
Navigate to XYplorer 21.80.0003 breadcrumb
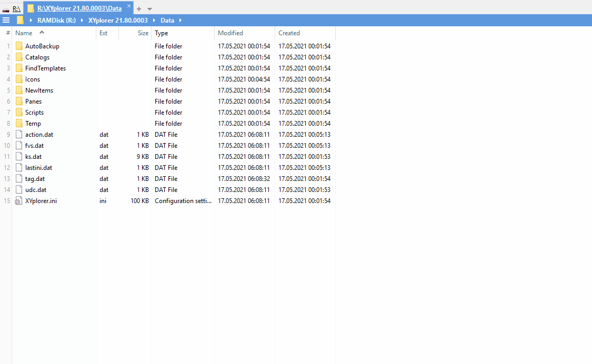pyautogui.click(x=118, y=21)
